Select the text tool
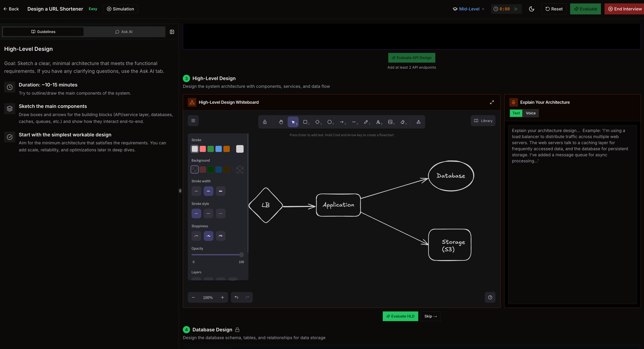Viewport: 644px width, 349px height. (x=378, y=122)
